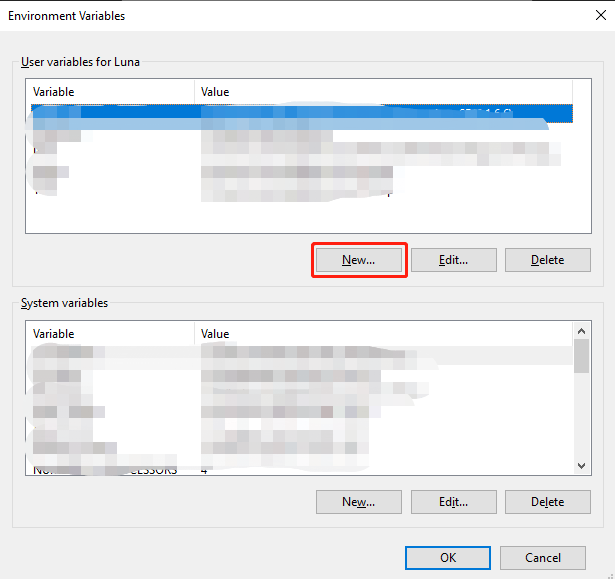This screenshot has height=579, width=615.
Task: Click the scrollbar thumb in System variables list
Action: click(581, 356)
